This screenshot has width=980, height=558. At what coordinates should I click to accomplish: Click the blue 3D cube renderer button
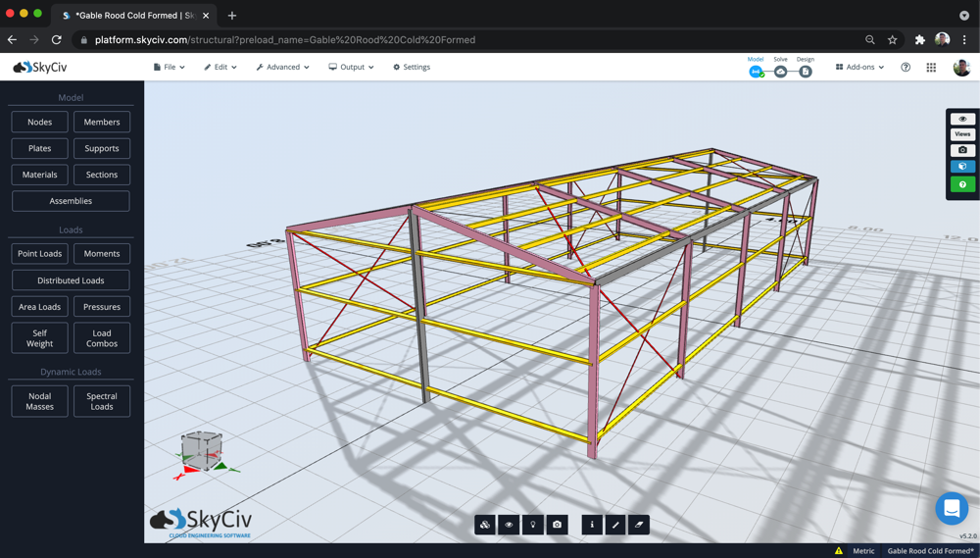[x=962, y=167]
